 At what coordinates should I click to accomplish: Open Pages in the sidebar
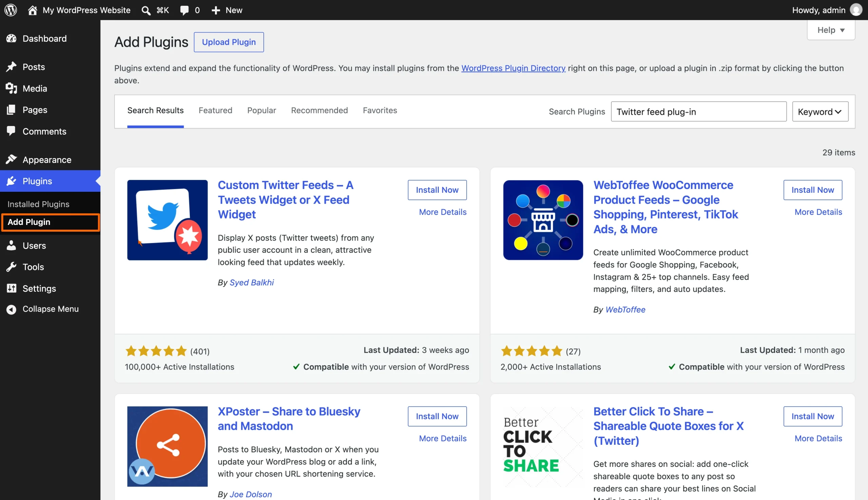tap(50, 110)
